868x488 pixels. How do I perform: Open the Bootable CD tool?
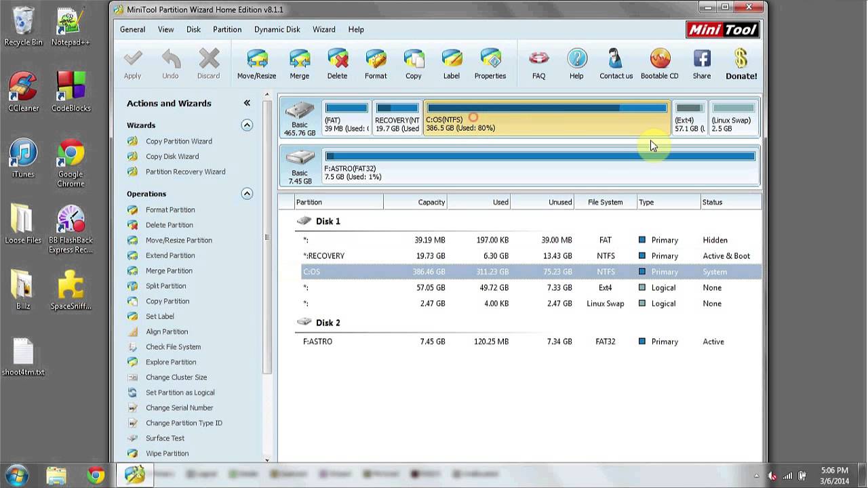click(660, 64)
